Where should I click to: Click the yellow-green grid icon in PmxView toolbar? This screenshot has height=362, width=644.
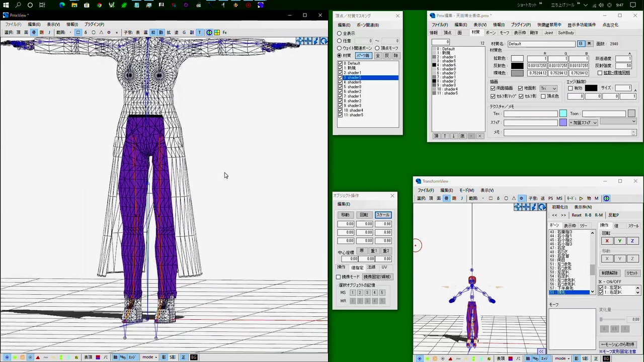[x=217, y=32]
